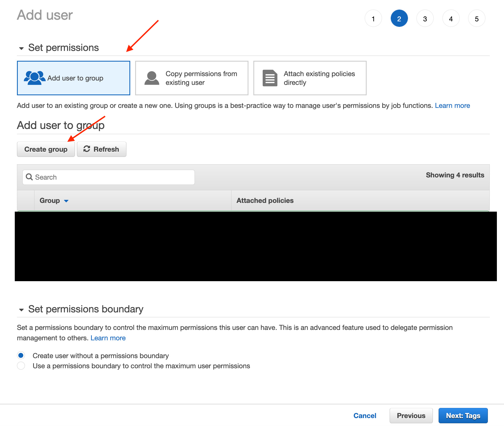Screen dimensions: 504x426
Task: Open Learn more link about groups
Action: coord(452,106)
